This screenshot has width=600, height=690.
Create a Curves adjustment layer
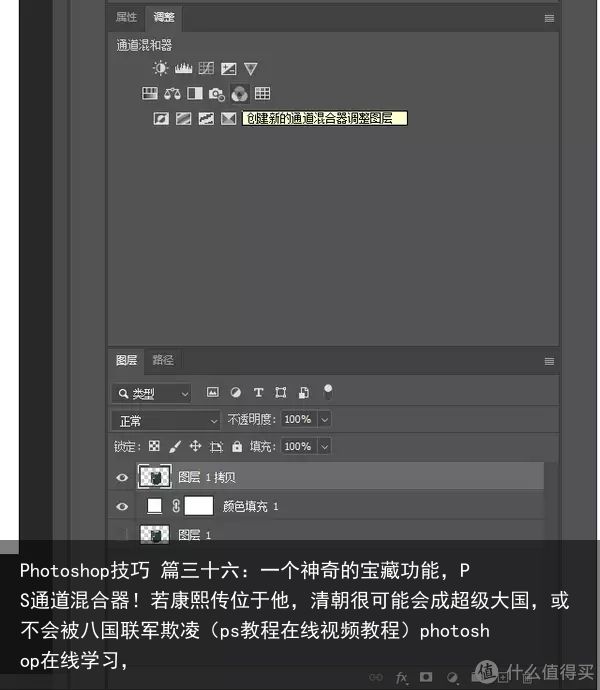[206, 68]
